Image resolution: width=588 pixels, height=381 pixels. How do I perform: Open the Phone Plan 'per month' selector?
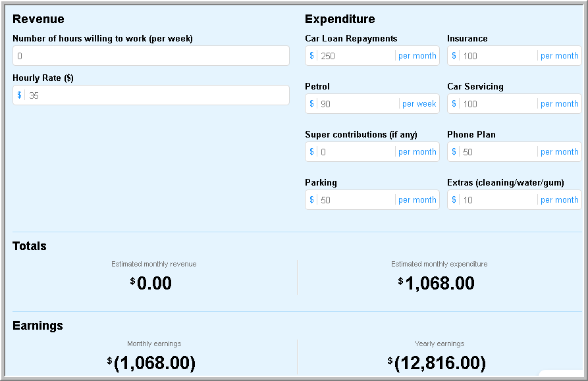560,152
